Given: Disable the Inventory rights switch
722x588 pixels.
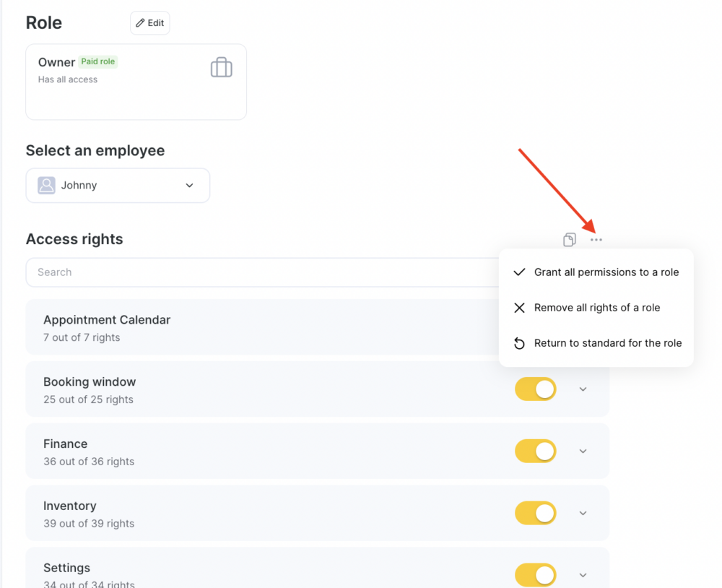Looking at the screenshot, I should 536,513.
